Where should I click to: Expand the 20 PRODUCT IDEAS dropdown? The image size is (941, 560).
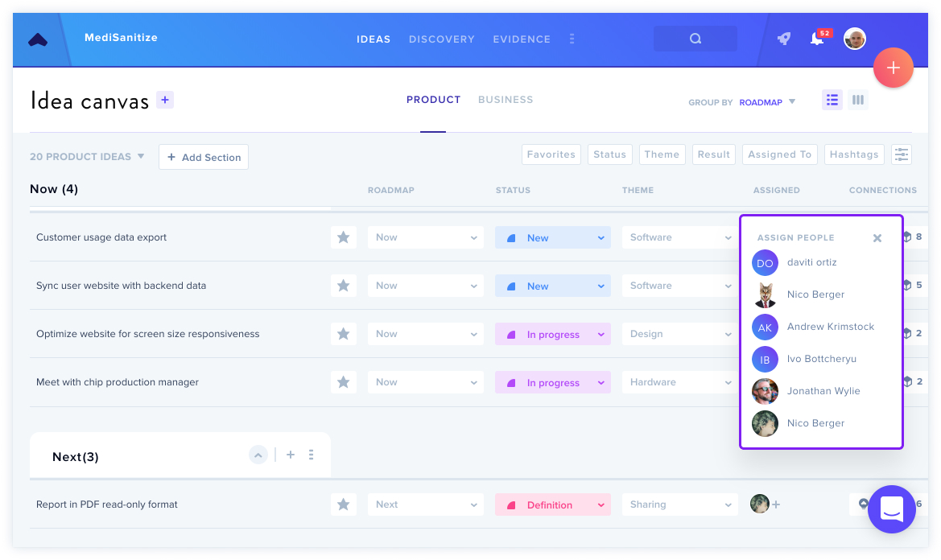tap(87, 156)
